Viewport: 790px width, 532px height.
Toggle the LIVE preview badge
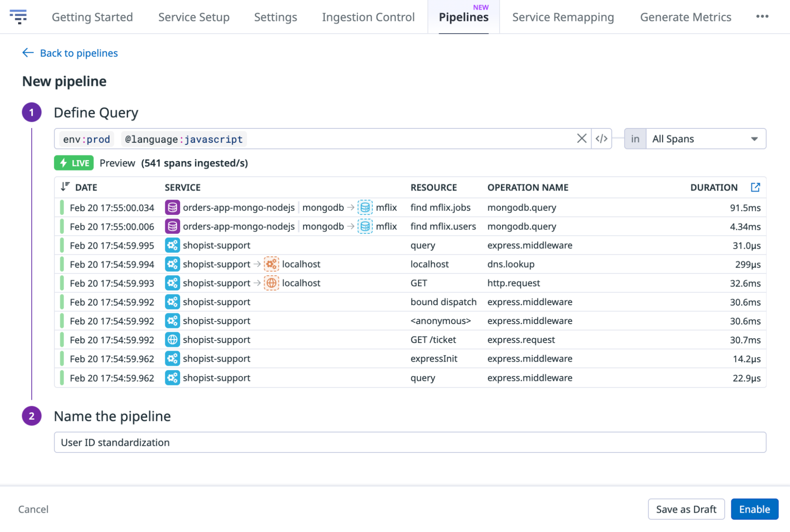coord(74,163)
